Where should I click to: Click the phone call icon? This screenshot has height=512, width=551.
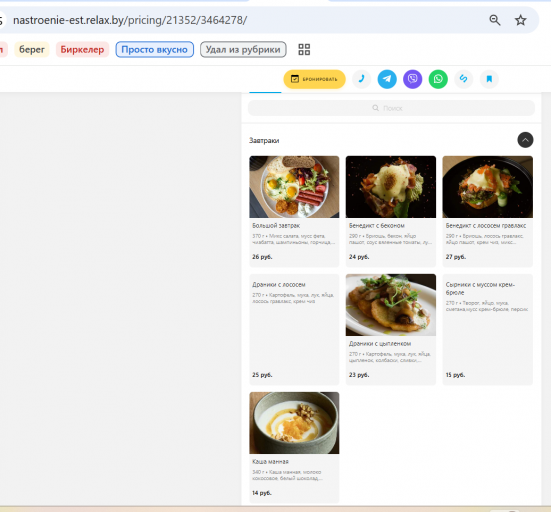[x=361, y=79]
